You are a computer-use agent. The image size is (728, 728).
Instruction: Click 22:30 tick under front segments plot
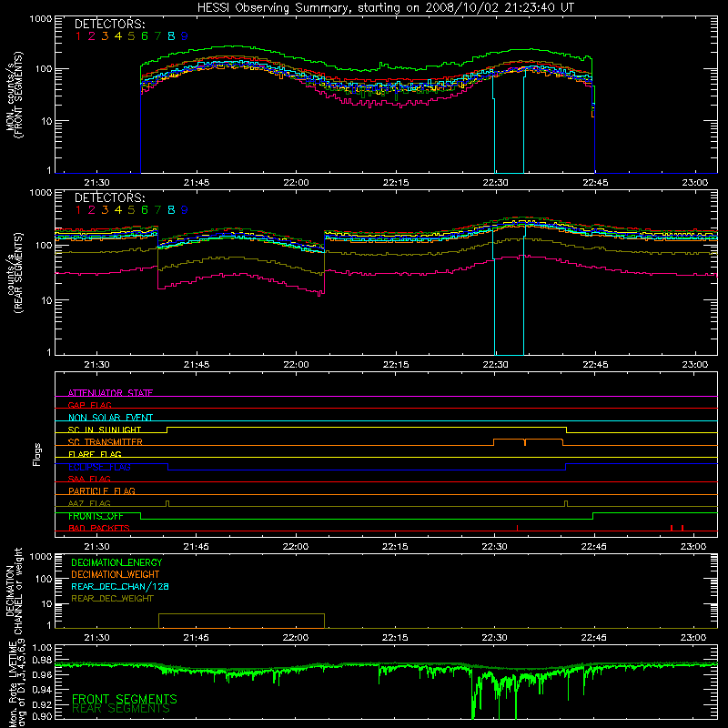coord(495,183)
